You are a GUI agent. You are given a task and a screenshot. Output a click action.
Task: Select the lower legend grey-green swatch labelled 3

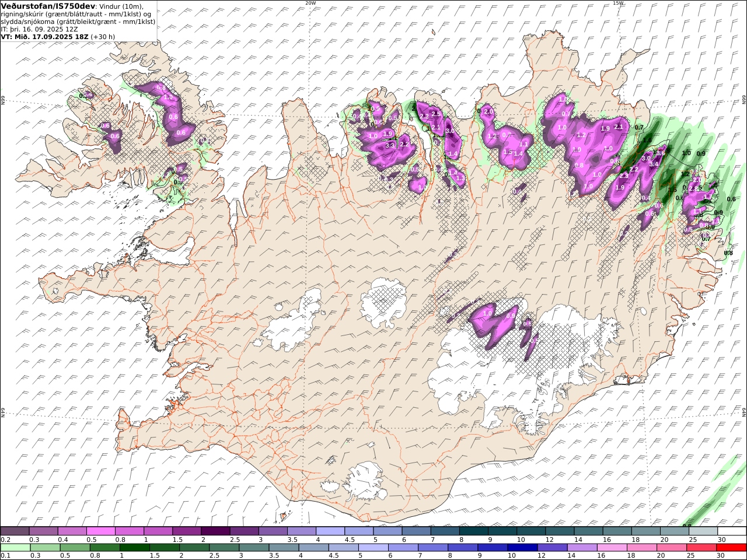(x=254, y=548)
